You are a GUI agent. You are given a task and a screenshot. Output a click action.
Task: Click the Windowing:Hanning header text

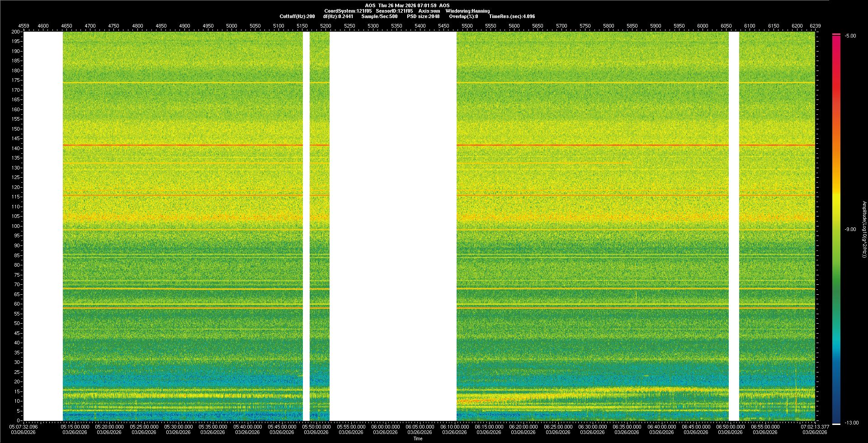(x=467, y=11)
